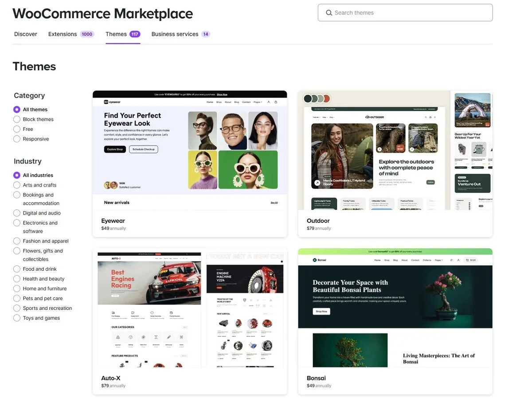This screenshot has width=532, height=398.
Task: Go to the Discover tab
Action: point(26,34)
